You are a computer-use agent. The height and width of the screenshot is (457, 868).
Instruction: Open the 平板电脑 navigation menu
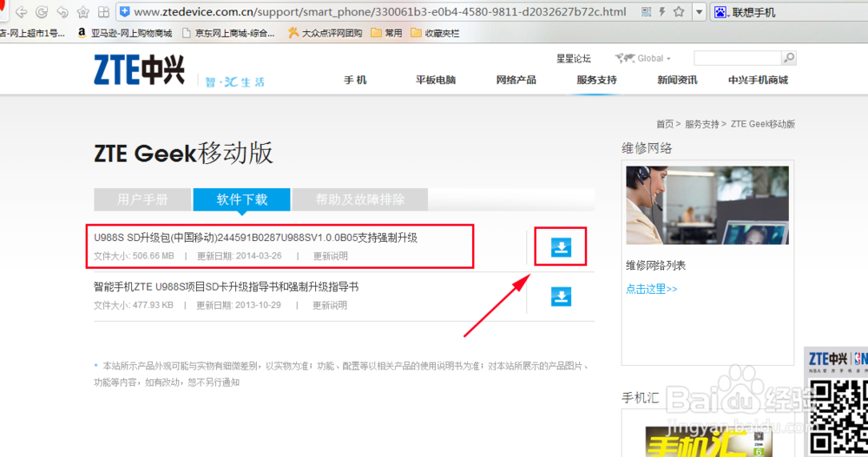tap(436, 81)
